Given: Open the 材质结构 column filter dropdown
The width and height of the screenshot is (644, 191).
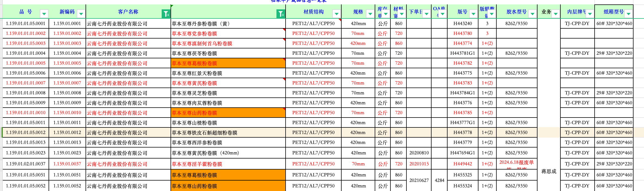Looking at the screenshot, I should 336,13.
